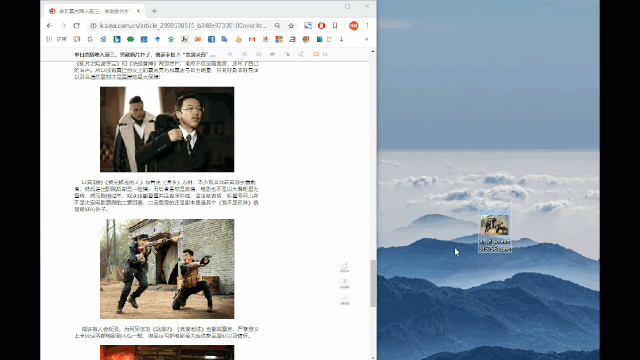The width and height of the screenshot is (640, 360).
Task: Reload the Sina article page
Action: pos(76,26)
